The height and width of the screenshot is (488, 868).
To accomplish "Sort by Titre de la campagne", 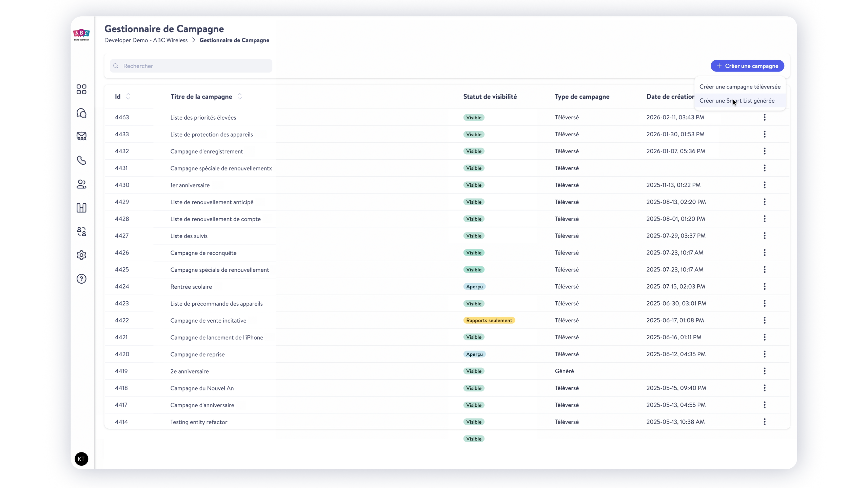I will pyautogui.click(x=240, y=97).
